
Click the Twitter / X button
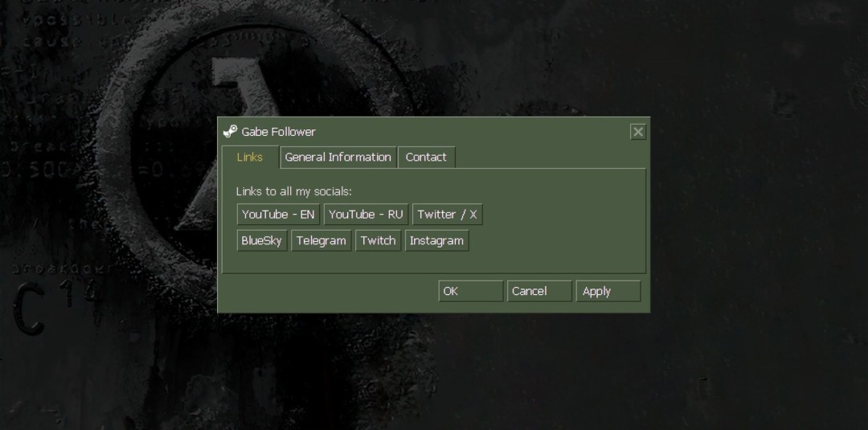(447, 215)
